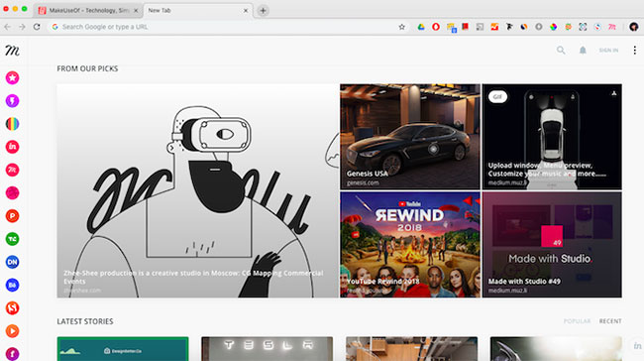
Task: Open the Product Hunt feed icon
Action: (12, 216)
